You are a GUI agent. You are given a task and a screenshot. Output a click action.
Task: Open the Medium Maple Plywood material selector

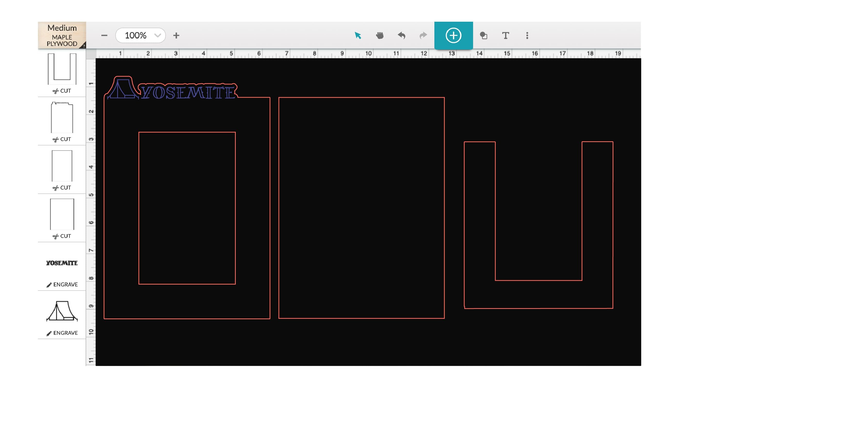(x=62, y=35)
